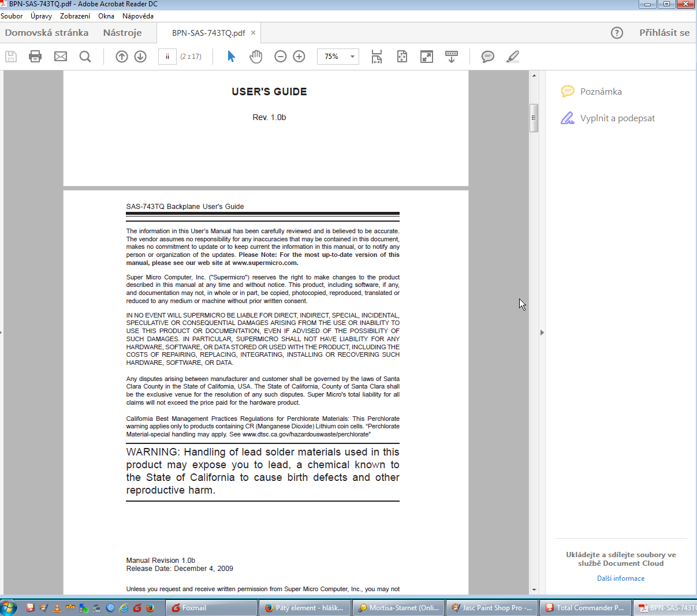Launch Total Commander from quick launch
The height and width of the screenshot is (616, 697).
click(x=30, y=608)
